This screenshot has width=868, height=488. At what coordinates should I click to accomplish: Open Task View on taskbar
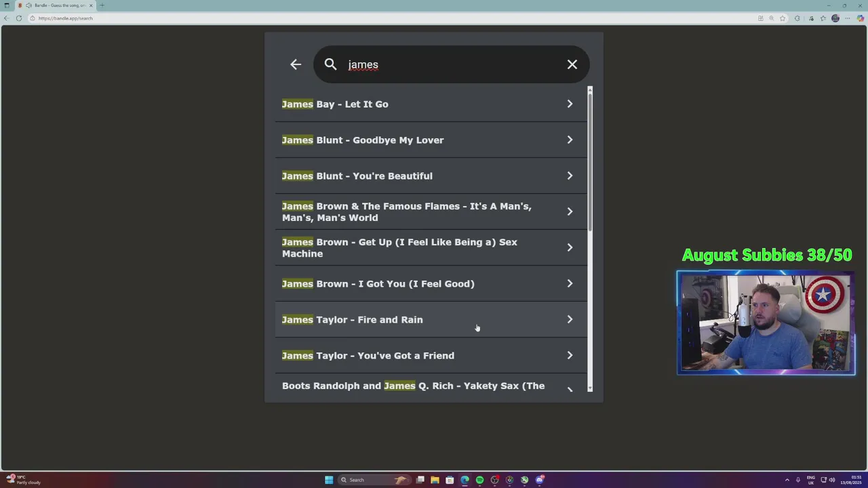(420, 480)
